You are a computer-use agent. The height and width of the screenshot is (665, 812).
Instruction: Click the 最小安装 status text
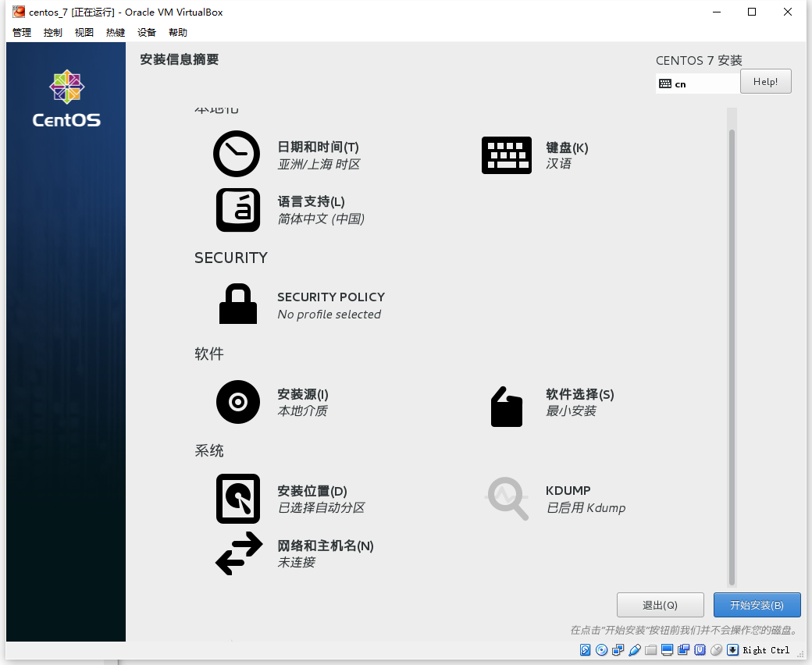(x=571, y=411)
